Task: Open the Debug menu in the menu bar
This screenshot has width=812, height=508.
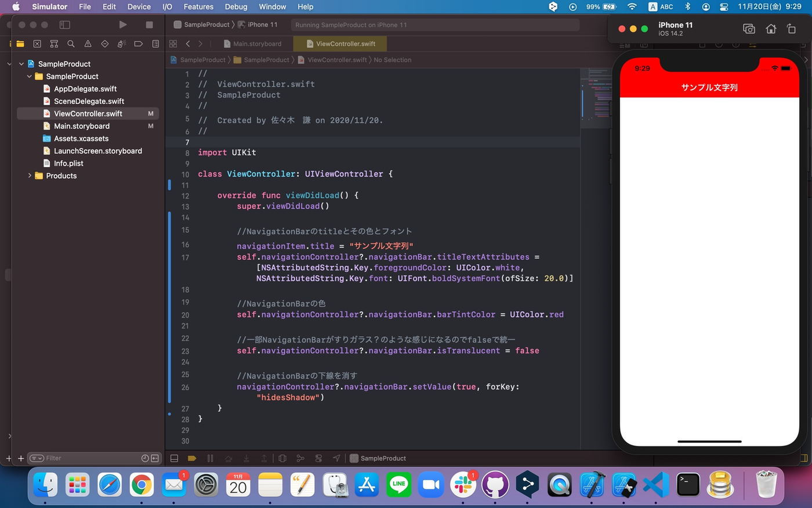Action: (x=236, y=6)
